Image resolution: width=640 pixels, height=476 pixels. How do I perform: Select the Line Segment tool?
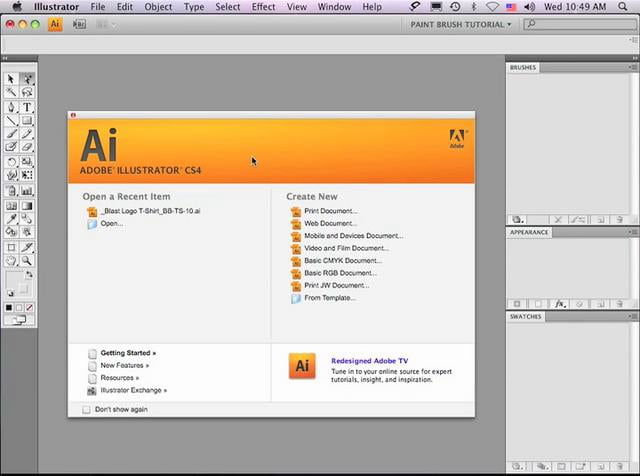11,120
